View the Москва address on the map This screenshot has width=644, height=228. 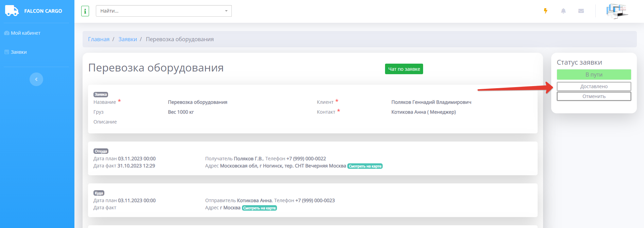[x=259, y=208]
